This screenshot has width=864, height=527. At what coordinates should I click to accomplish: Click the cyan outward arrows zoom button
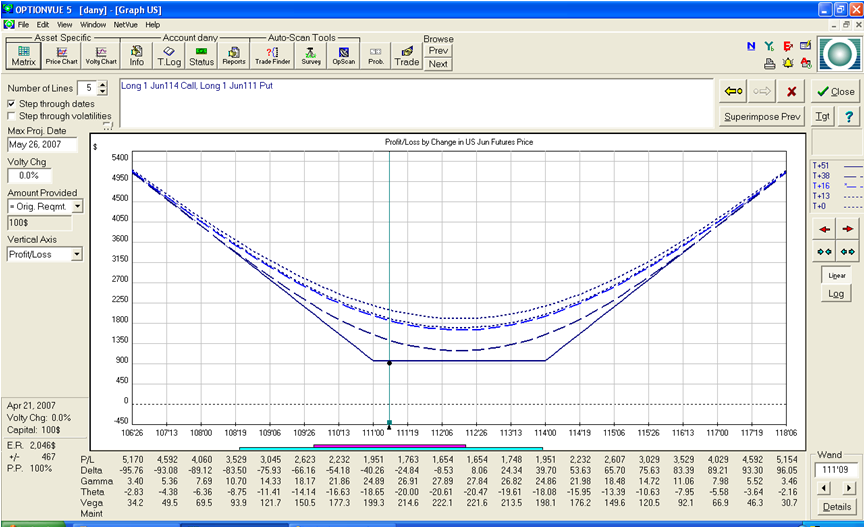[x=848, y=252]
